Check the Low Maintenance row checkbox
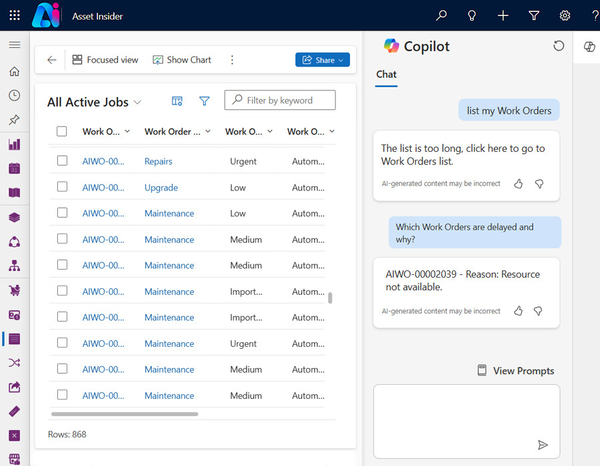 click(x=62, y=213)
